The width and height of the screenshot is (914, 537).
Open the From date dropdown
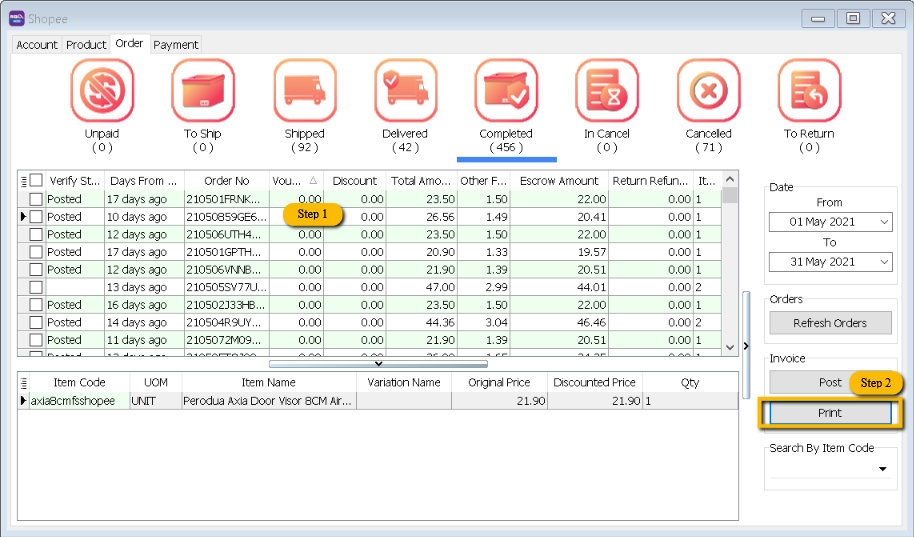[x=883, y=222]
